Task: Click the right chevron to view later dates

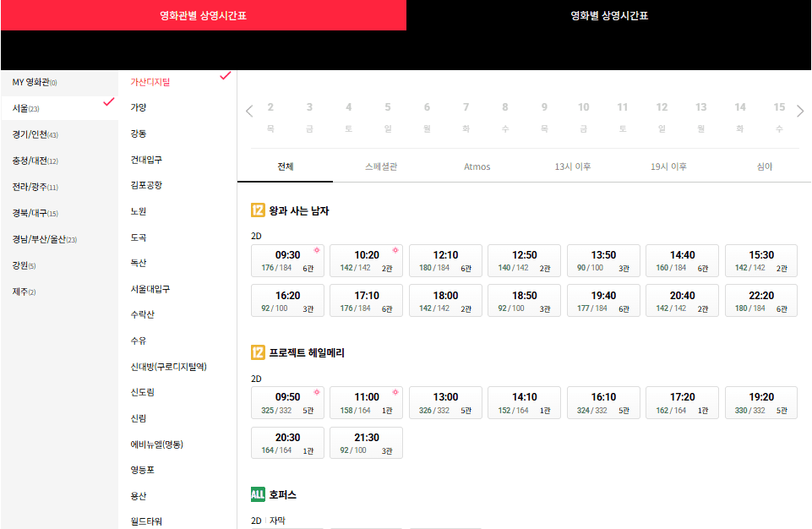Action: 799,110
